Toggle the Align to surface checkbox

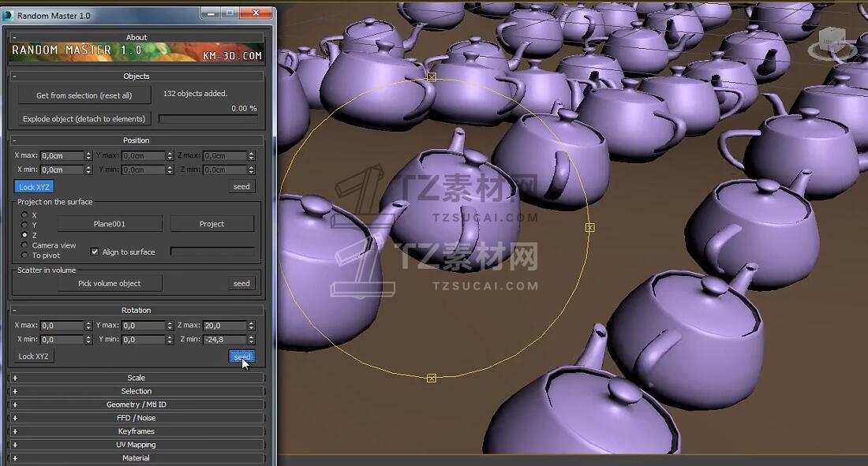coord(95,252)
